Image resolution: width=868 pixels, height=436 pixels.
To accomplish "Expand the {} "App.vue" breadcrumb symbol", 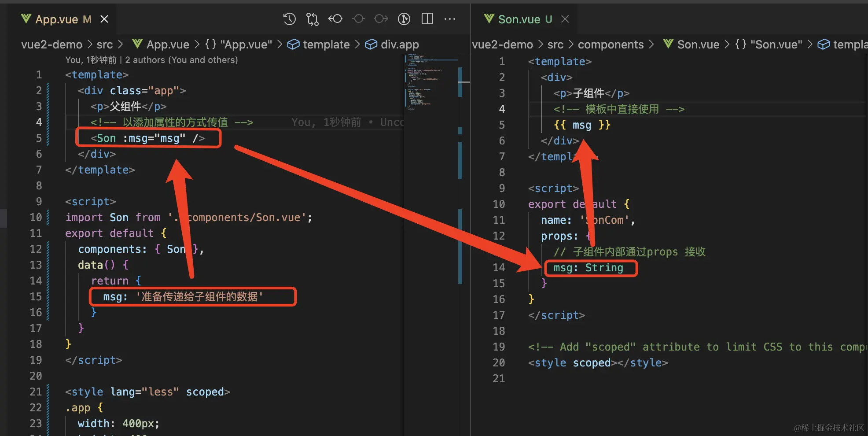I will pos(239,44).
